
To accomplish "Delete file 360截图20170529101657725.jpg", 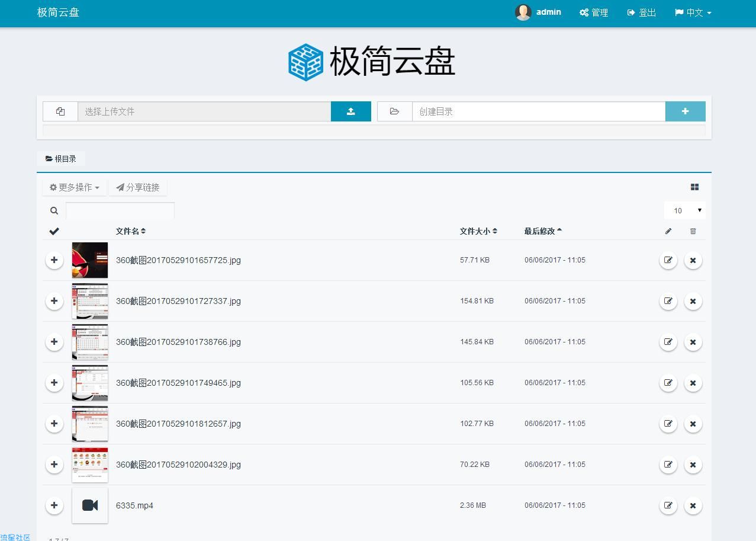I will 693,260.
